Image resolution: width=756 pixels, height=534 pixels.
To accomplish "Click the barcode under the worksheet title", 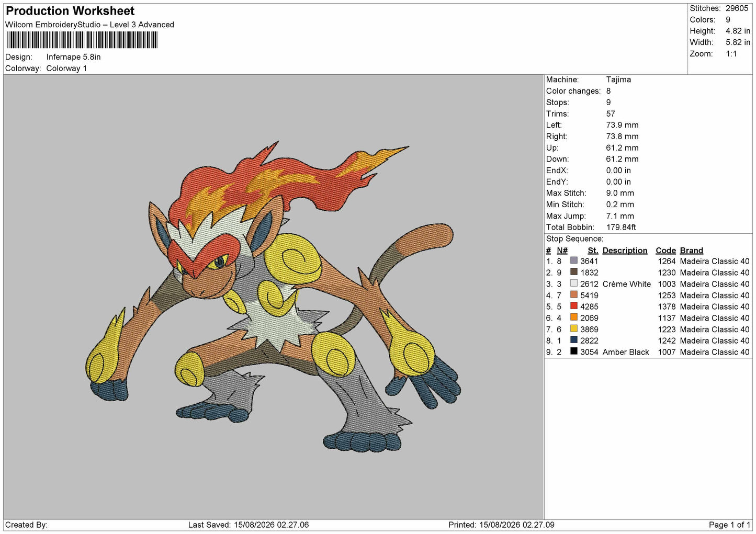I will [x=82, y=40].
